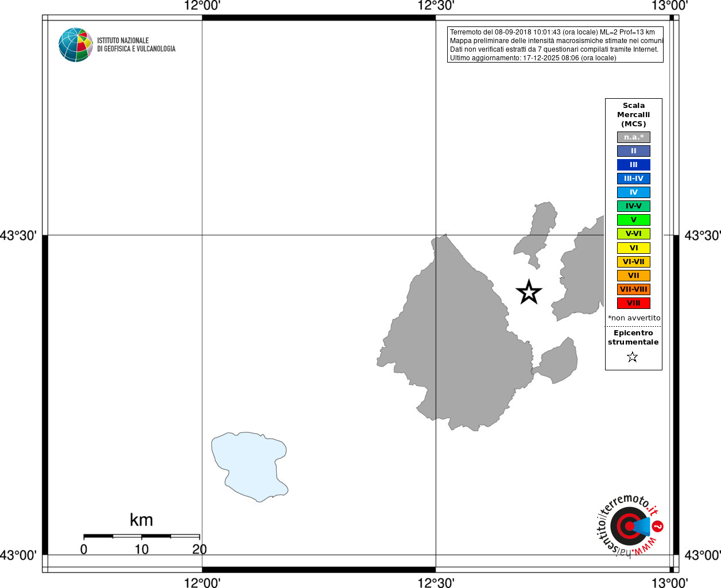Click the km scale bar

tap(141, 536)
